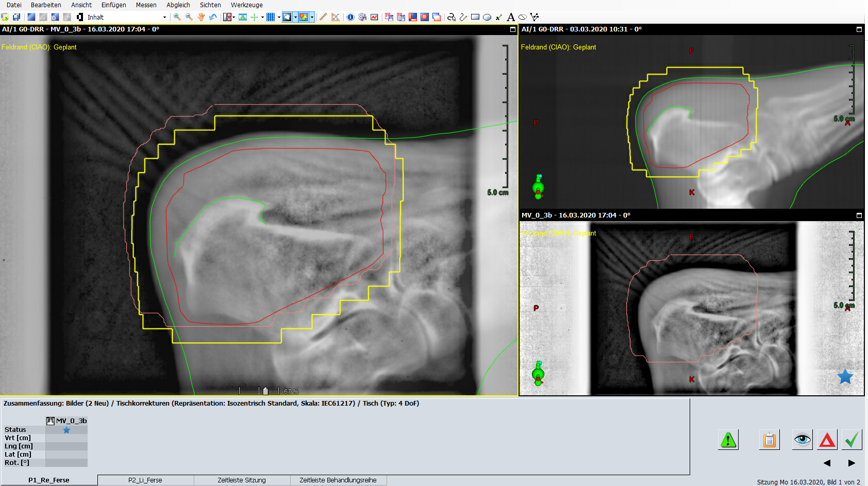
Task: Select the ruler measurement tool
Action: click(323, 17)
